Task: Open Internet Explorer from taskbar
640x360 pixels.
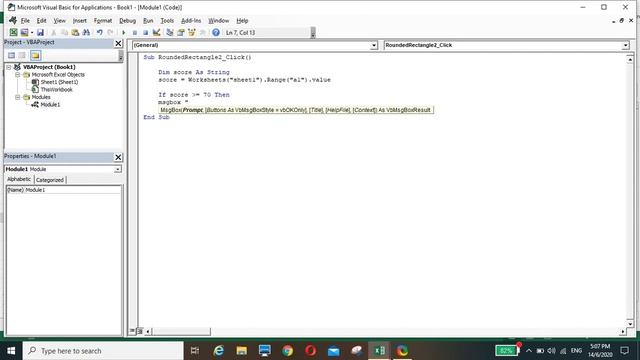Action: (x=219, y=351)
